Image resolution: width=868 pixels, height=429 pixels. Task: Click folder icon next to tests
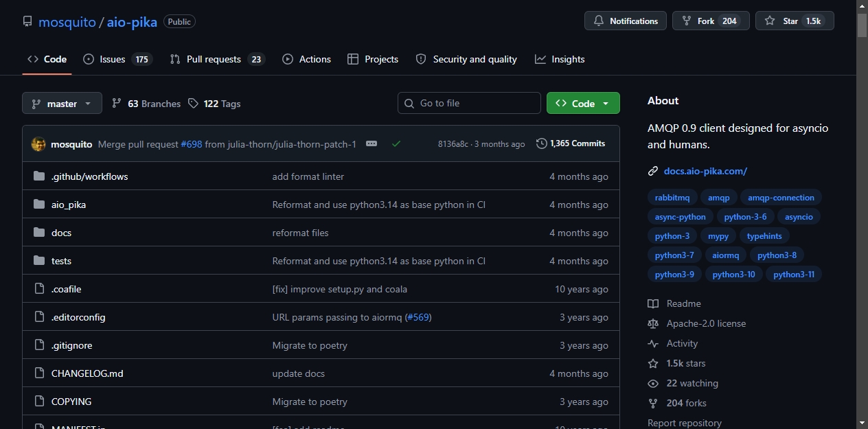[x=39, y=261]
